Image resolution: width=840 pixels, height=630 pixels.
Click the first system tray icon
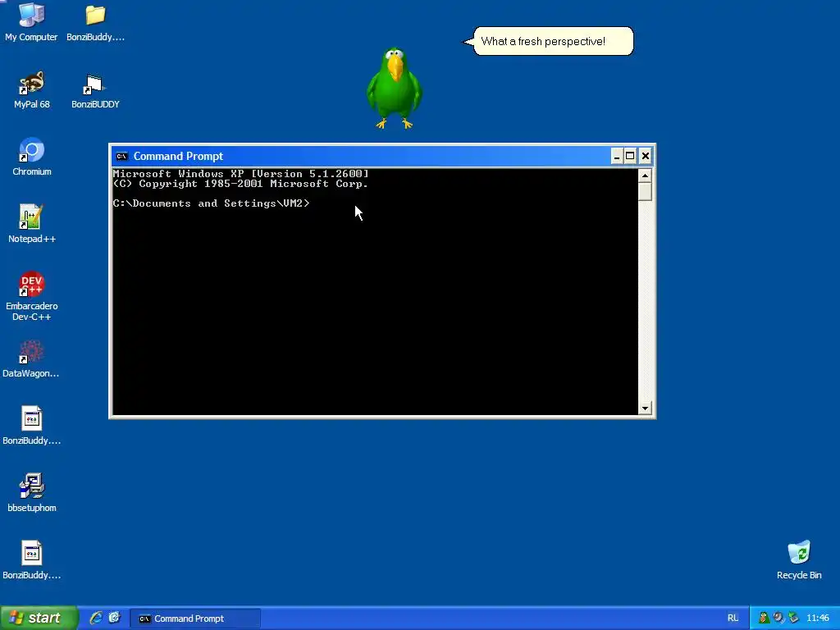(x=764, y=619)
